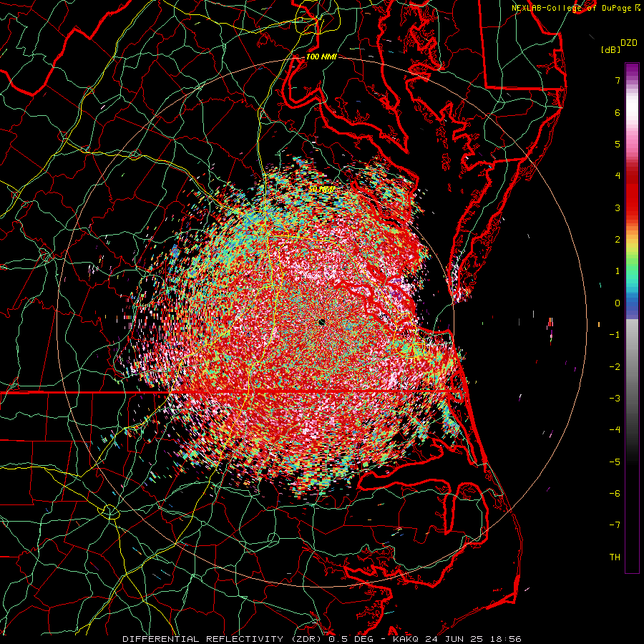Click the -7 value on the color scale
Image resolution: width=644 pixels, height=644 pixels.
[615, 525]
